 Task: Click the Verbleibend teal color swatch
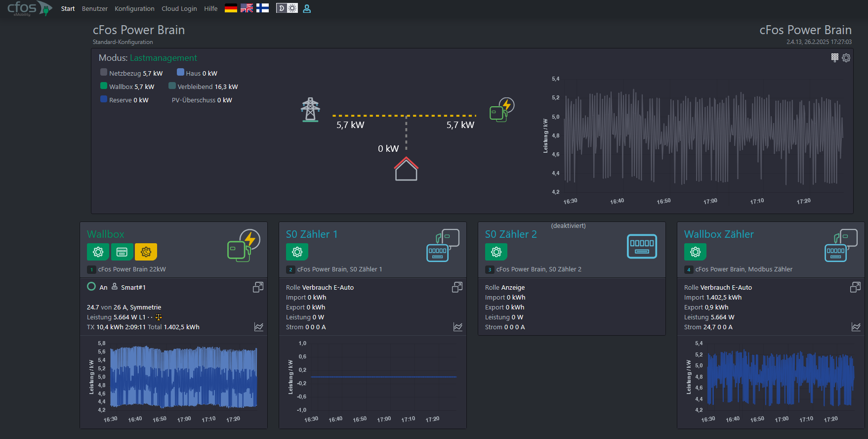point(172,86)
